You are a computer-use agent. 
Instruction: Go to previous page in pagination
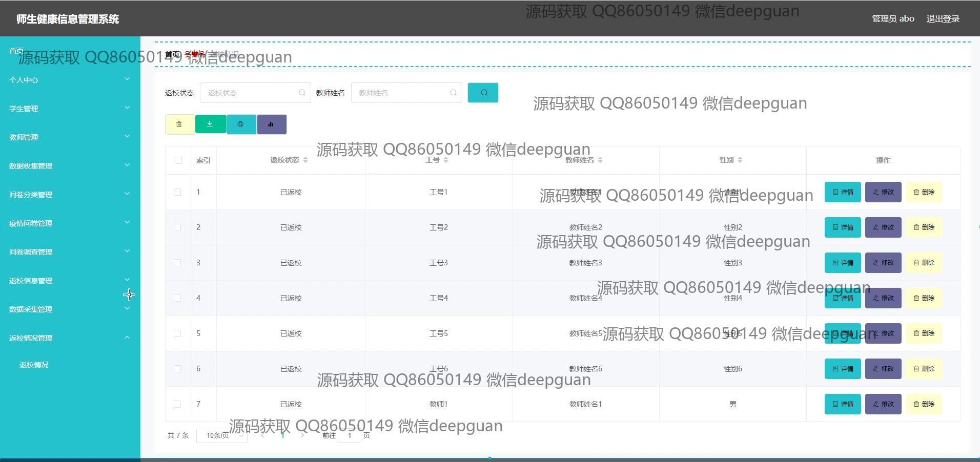tap(263, 435)
